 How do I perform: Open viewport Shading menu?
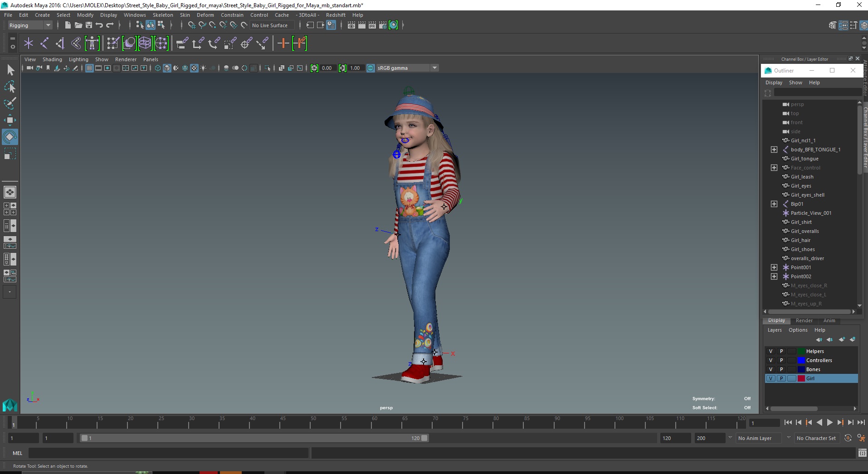pyautogui.click(x=52, y=59)
